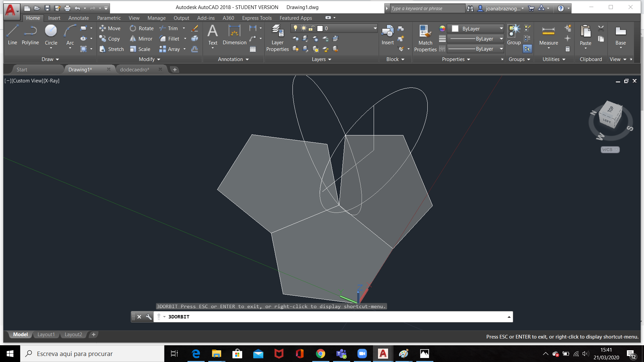Click the Copy tool
The width and height of the screenshot is (644, 362).
coord(109,39)
